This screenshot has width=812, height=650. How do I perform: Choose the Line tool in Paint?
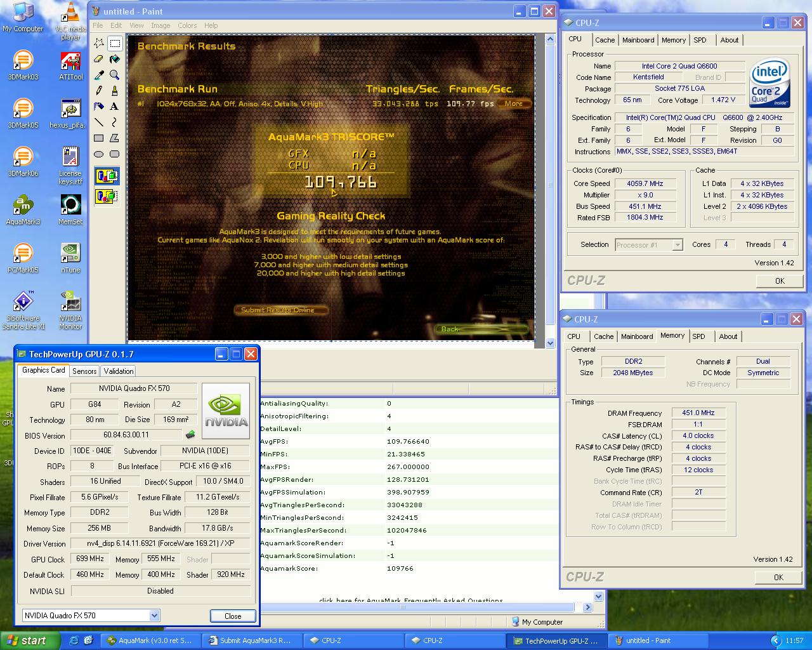(99, 122)
